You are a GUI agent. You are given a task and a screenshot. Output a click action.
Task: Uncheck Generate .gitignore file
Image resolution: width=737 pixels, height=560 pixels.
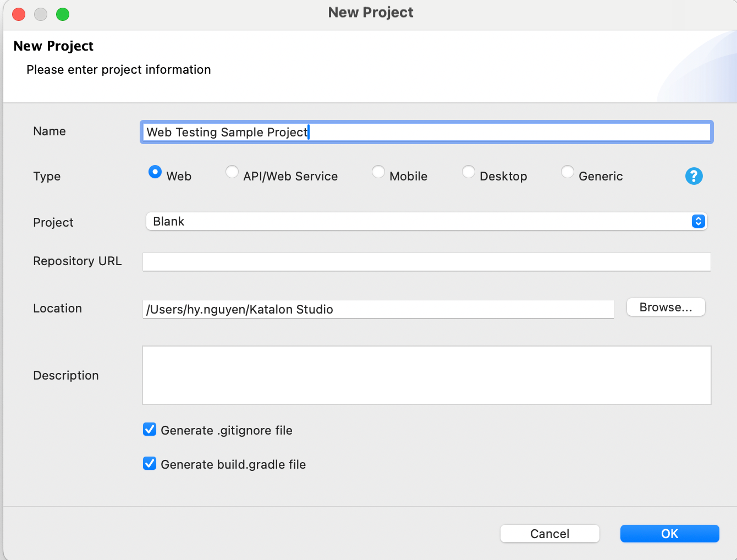click(150, 430)
